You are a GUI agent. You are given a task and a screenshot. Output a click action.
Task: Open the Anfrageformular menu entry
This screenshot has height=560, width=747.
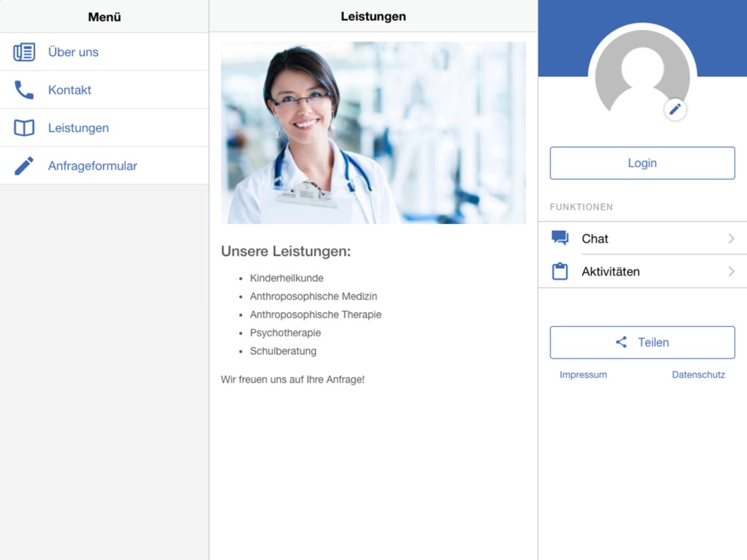point(105,166)
